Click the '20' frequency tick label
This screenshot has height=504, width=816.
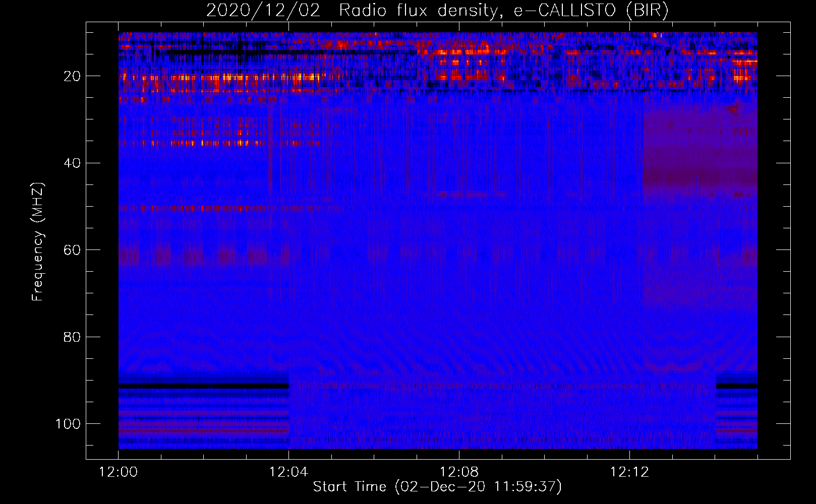point(72,77)
